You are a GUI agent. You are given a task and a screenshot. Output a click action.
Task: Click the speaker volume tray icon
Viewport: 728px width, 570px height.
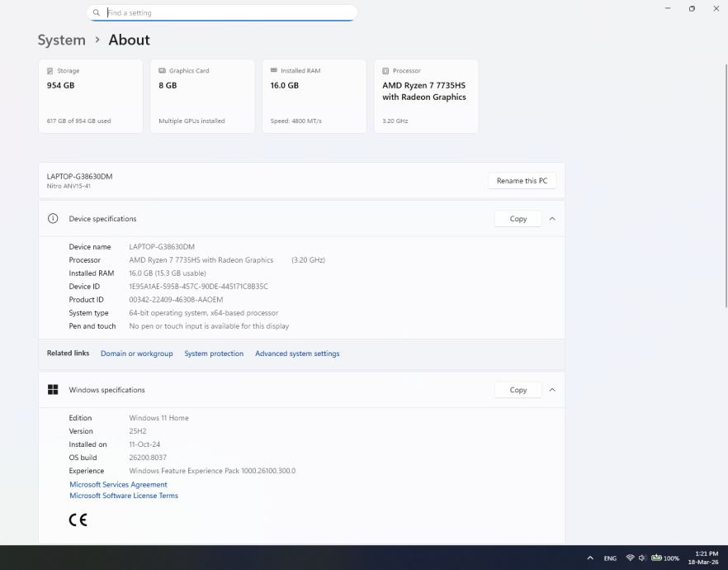[x=642, y=558]
